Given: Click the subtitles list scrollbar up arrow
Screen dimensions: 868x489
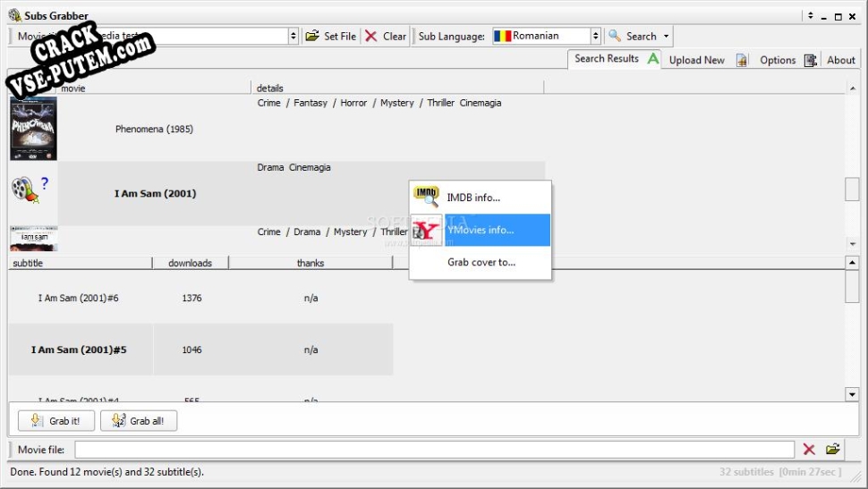Looking at the screenshot, I should pyautogui.click(x=852, y=262).
